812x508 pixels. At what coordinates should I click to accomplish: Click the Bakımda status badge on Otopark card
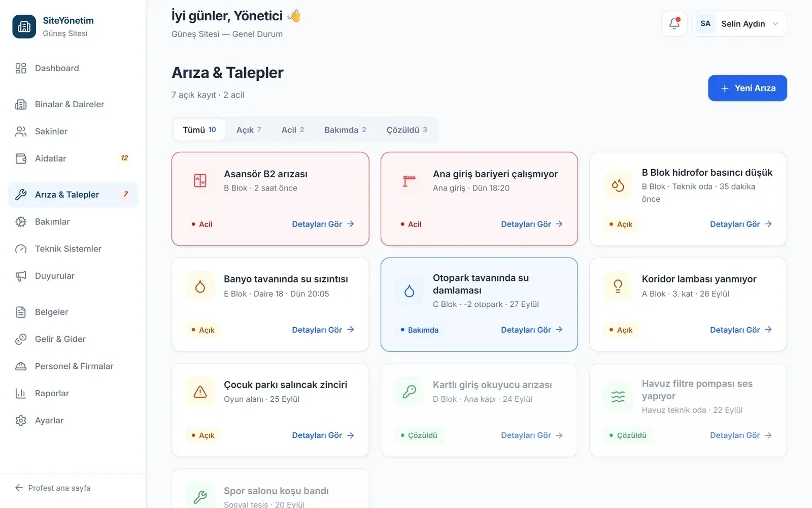(x=419, y=330)
